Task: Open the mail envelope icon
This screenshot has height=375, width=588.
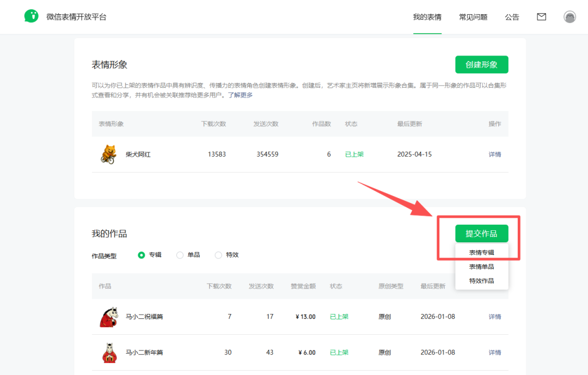Action: 542,16
